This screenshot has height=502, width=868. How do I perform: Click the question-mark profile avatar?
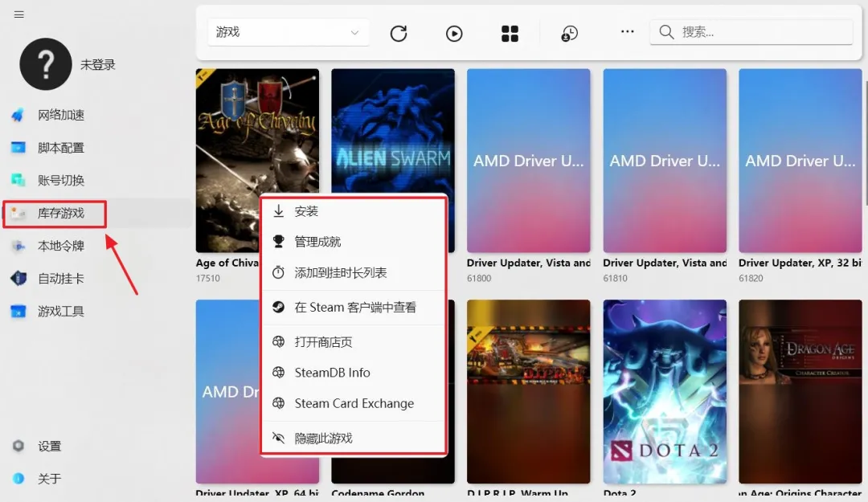(x=45, y=64)
